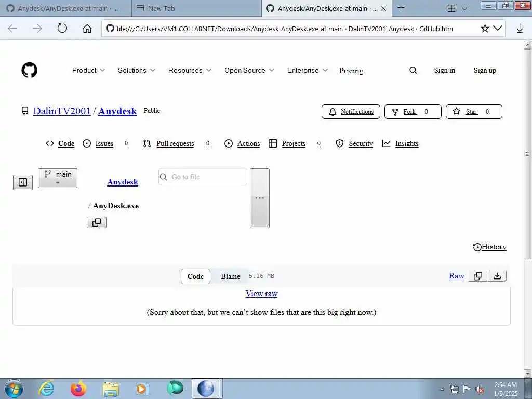Go to browser home page icon
This screenshot has height=399, width=532.
pyautogui.click(x=87, y=29)
